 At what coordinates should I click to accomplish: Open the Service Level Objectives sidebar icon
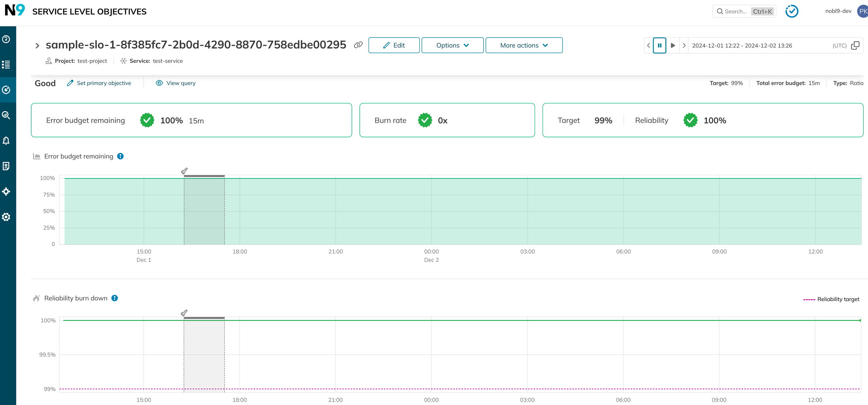(6, 90)
